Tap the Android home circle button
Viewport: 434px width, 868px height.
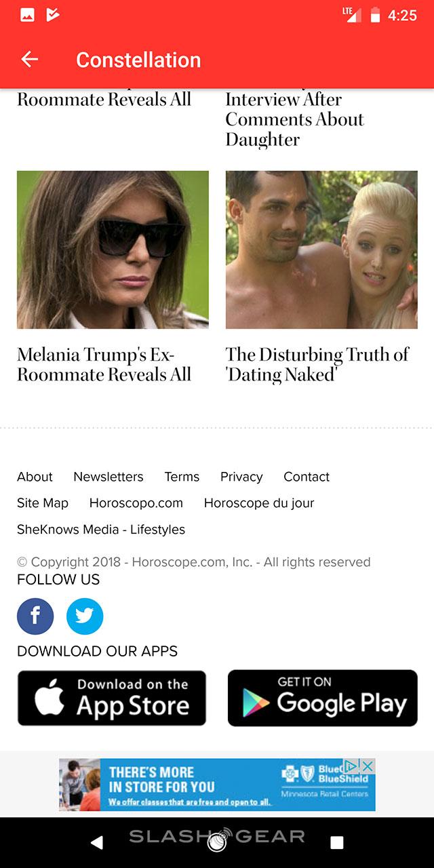pos(217,842)
